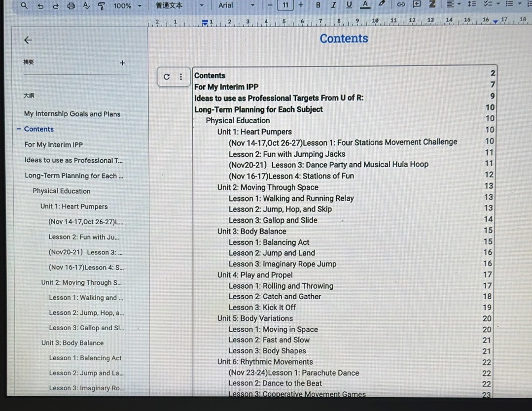This screenshot has width=532, height=411.
Task: Toggle underline formatting
Action: (349, 5)
